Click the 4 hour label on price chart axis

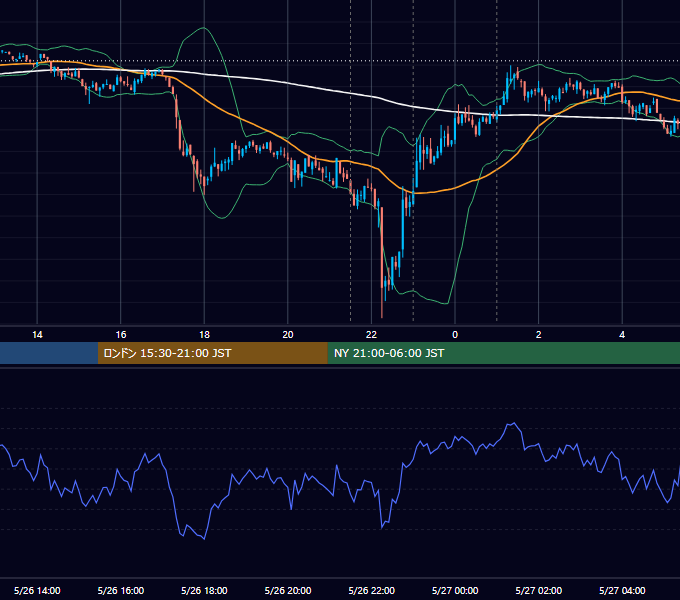622,334
